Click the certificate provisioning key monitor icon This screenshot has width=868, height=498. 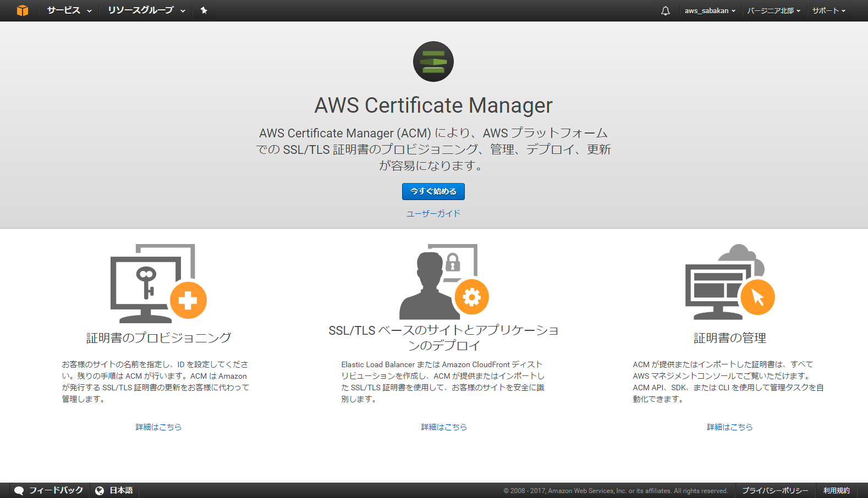tap(158, 283)
